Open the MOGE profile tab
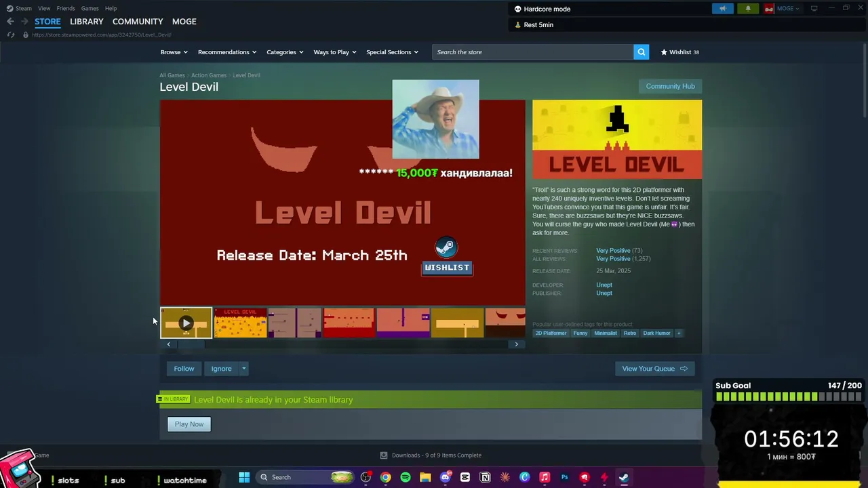 point(184,22)
